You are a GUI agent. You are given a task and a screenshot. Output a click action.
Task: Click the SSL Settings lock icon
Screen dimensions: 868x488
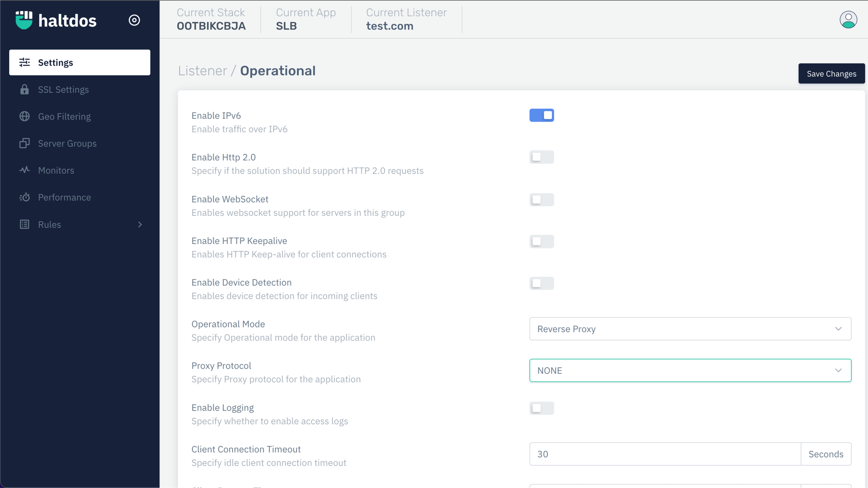pyautogui.click(x=25, y=90)
